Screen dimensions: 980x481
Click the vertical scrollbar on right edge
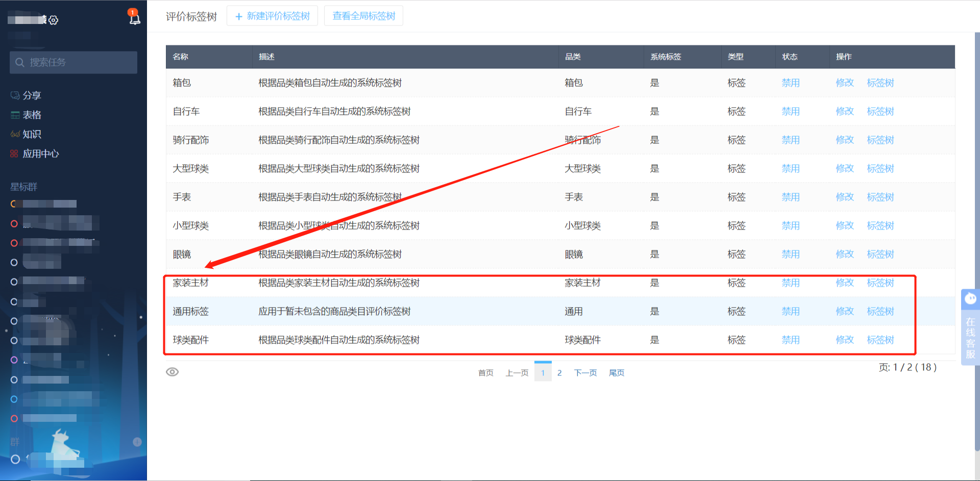click(x=977, y=240)
